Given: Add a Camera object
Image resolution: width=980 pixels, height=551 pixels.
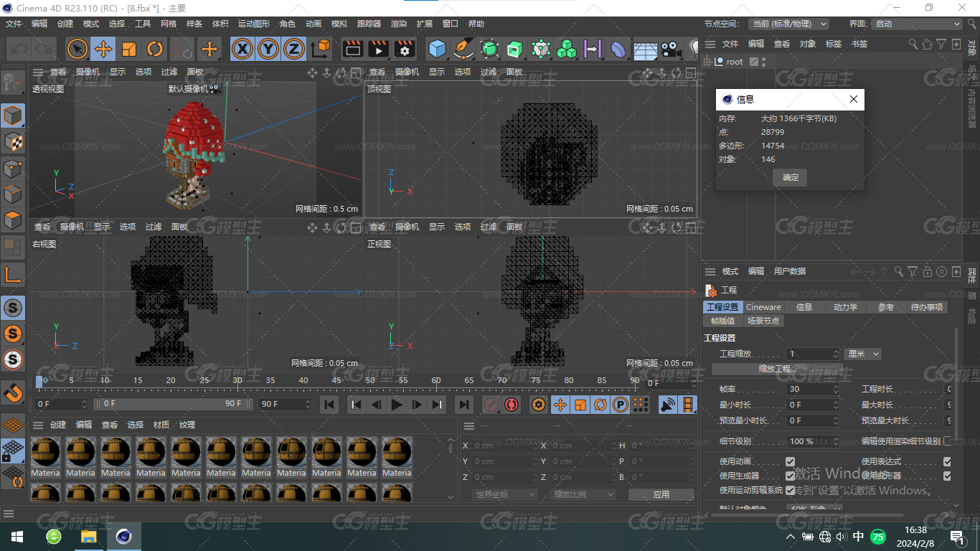Looking at the screenshot, I should point(671,49).
